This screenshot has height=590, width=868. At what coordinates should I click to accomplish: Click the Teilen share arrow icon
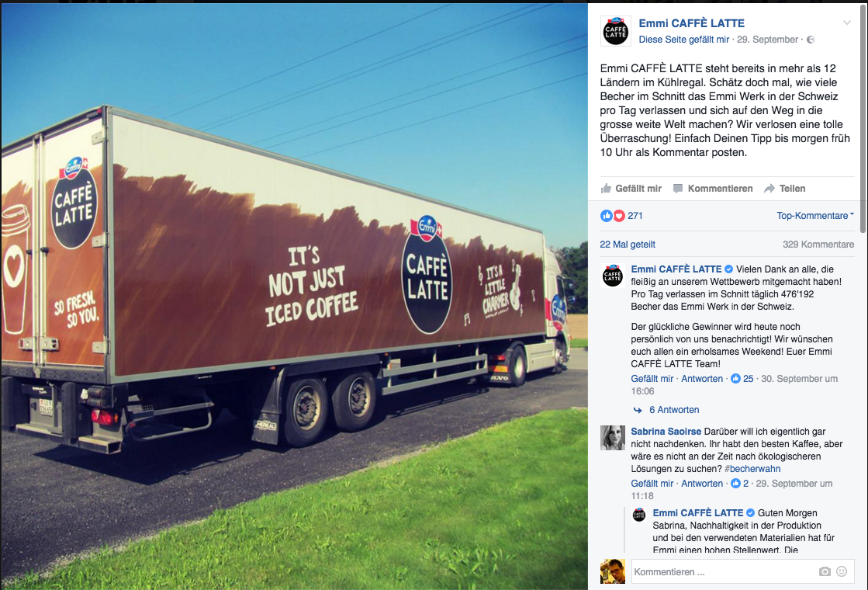point(769,189)
